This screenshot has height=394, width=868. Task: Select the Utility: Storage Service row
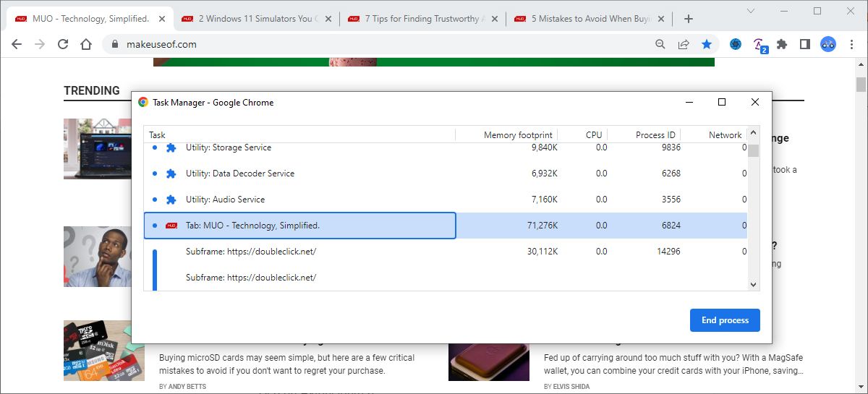[x=446, y=147]
